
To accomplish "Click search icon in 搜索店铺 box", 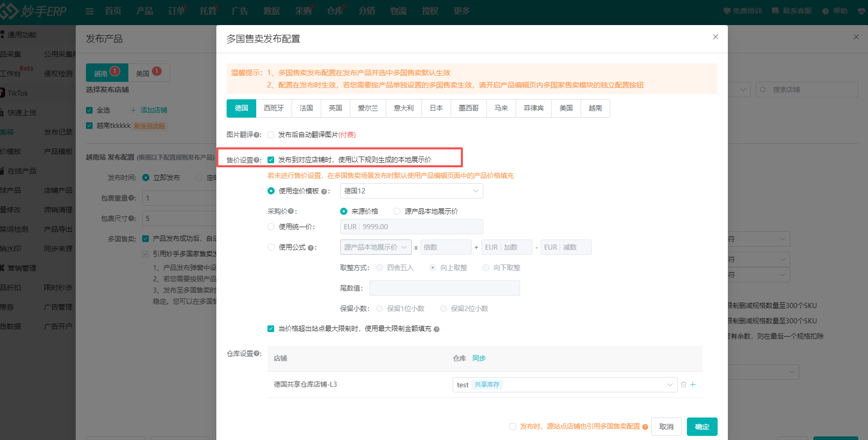I will point(763,90).
